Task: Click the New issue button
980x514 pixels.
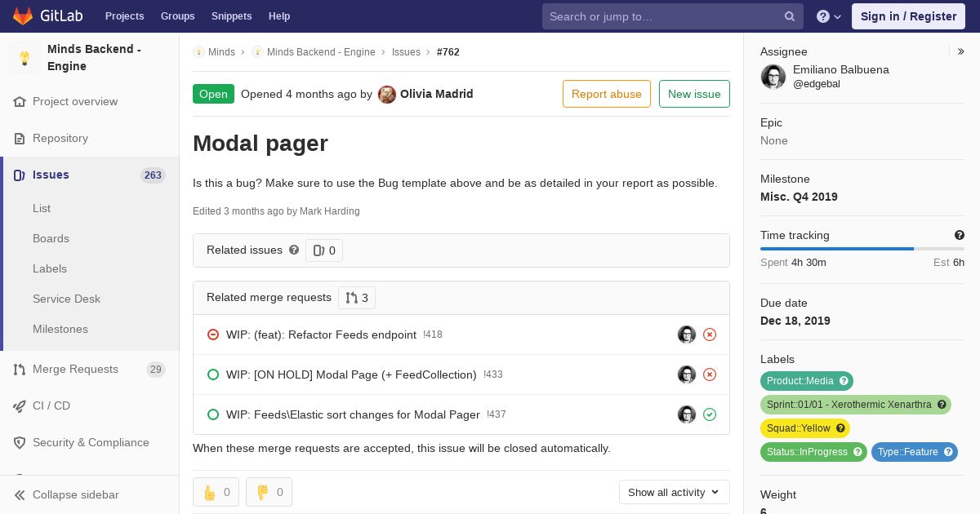Action: (694, 94)
